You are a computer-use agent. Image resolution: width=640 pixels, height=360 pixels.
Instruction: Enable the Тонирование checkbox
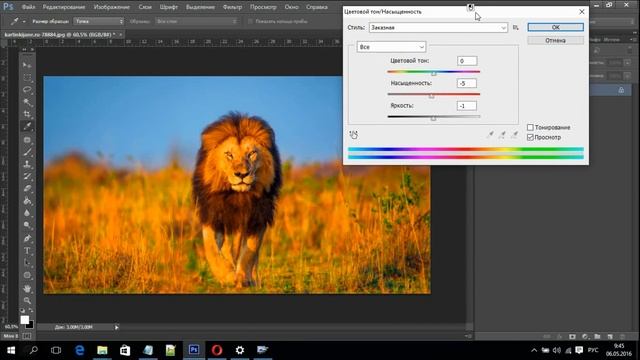pyautogui.click(x=530, y=127)
